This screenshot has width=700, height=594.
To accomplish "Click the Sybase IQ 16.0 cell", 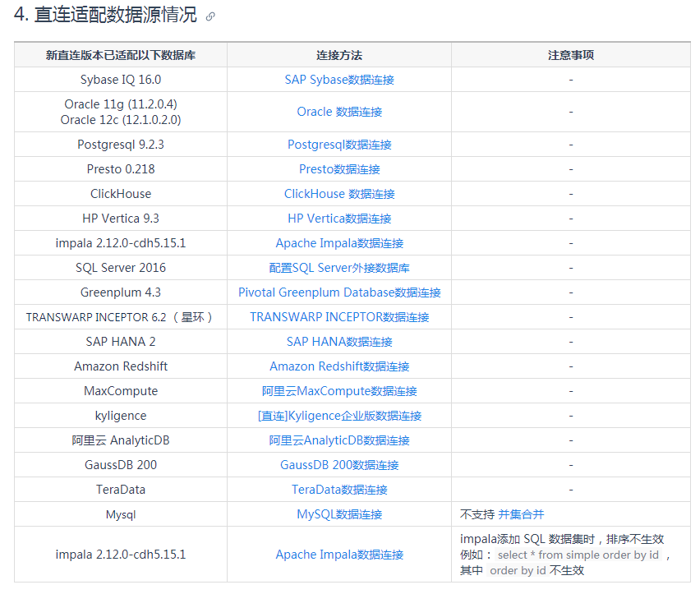I will click(121, 80).
